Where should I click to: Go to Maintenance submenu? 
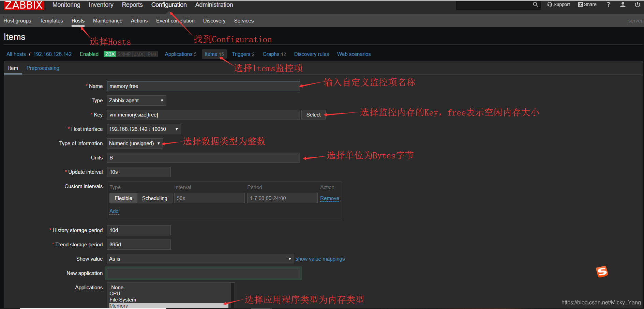point(108,21)
